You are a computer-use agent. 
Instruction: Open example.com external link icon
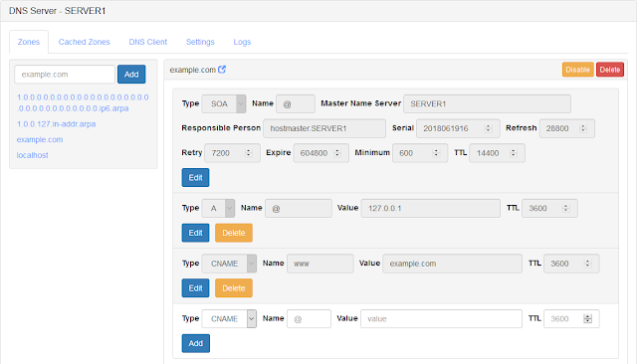(x=222, y=70)
